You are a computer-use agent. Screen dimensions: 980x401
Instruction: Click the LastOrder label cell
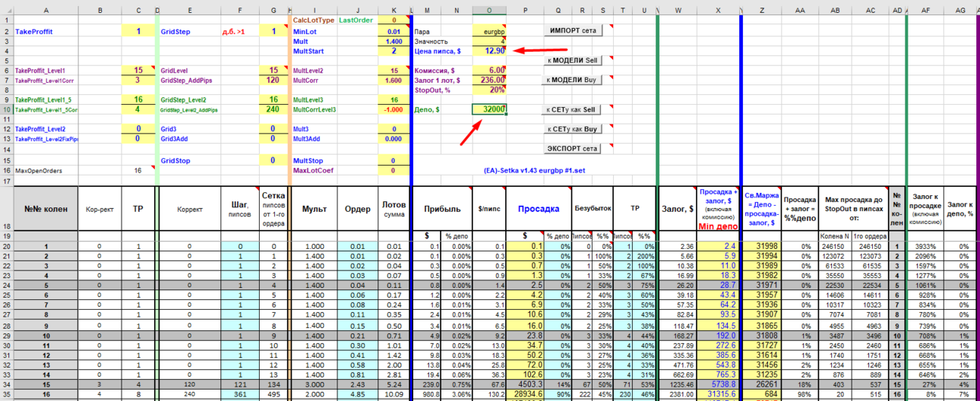(x=356, y=20)
